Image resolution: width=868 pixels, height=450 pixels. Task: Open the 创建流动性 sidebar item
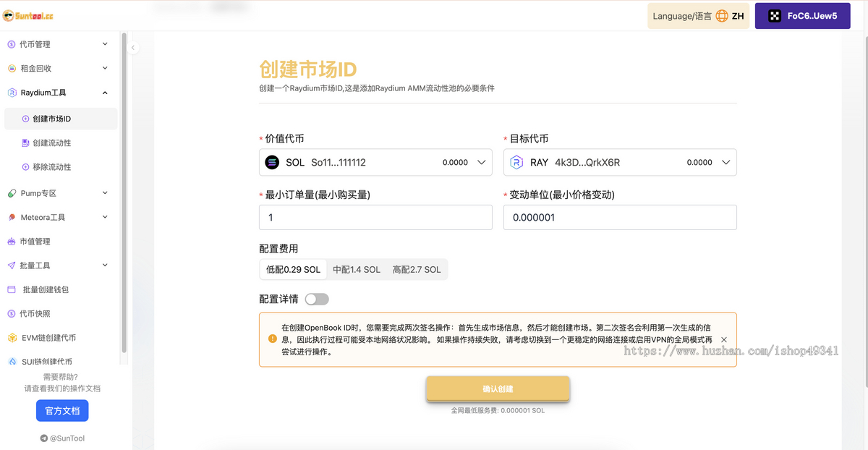click(x=61, y=143)
